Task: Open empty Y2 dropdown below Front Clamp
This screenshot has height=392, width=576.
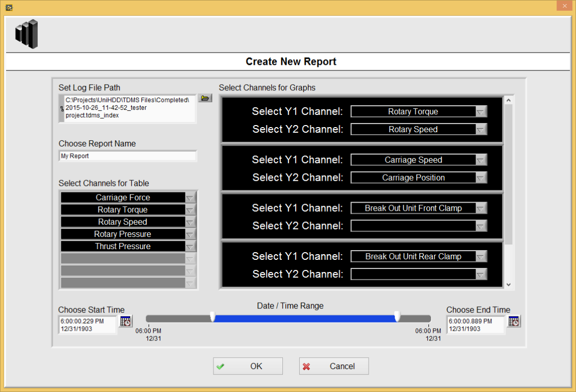Action: click(x=481, y=226)
